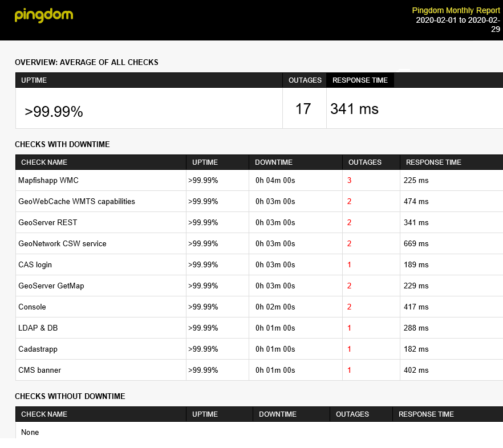Click CAS login outages count 1

tap(350, 265)
